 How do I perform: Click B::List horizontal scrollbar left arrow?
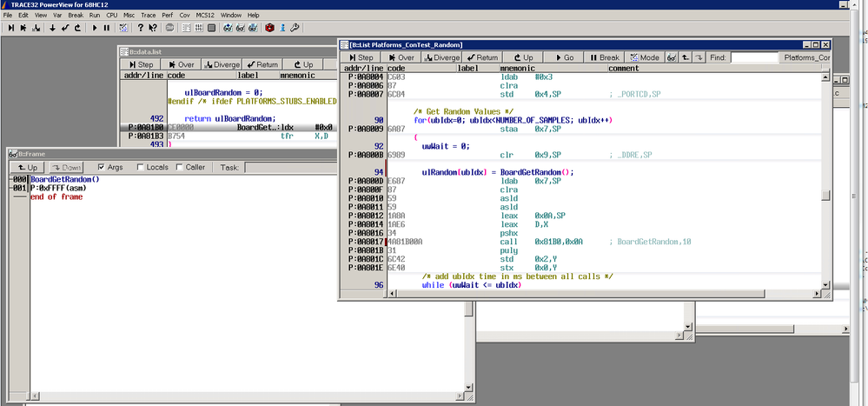(x=392, y=293)
